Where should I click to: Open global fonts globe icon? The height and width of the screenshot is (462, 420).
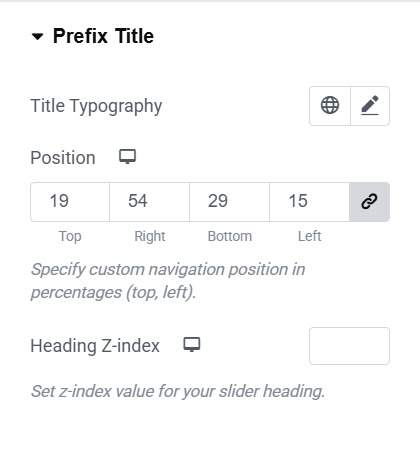click(330, 106)
